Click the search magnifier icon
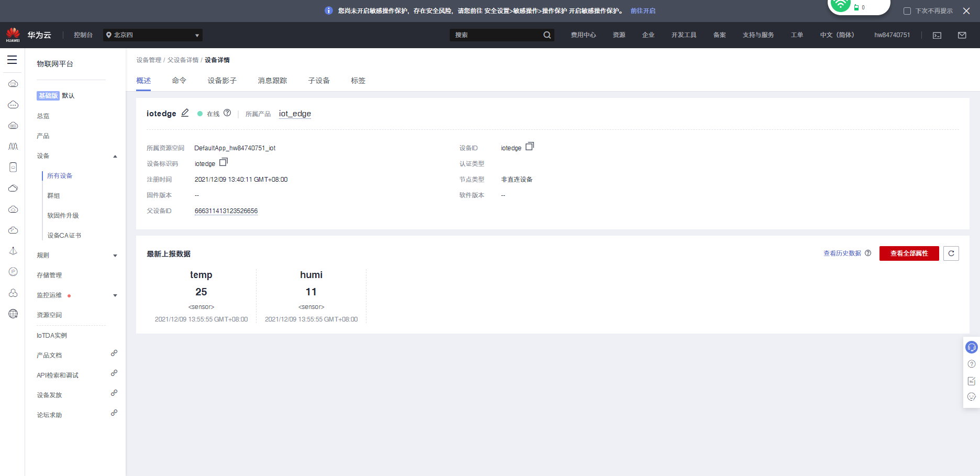The width and height of the screenshot is (980, 476). (x=547, y=35)
